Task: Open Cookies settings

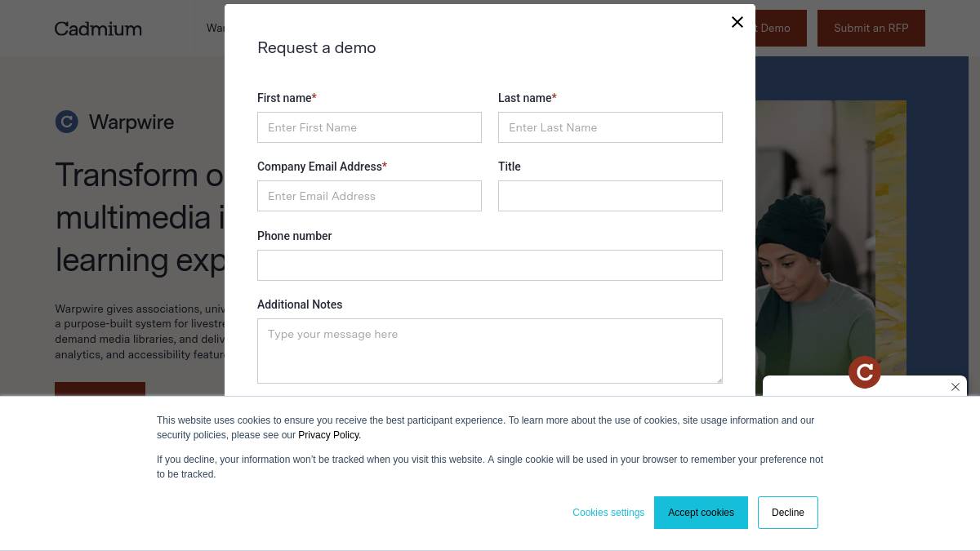Action: tap(608, 513)
